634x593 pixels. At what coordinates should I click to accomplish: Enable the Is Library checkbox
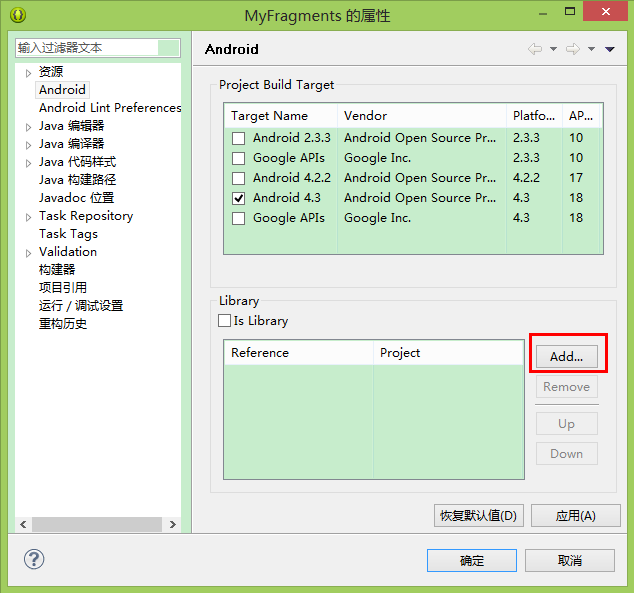coord(224,321)
